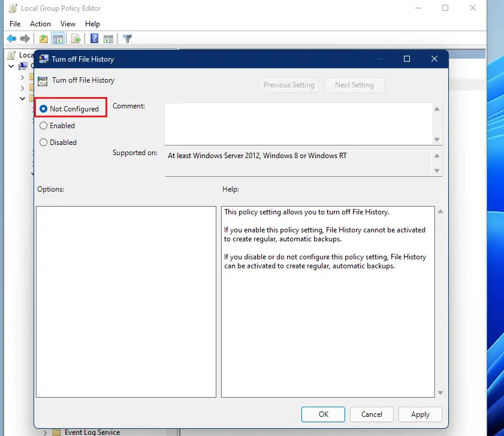Screen dimensions: 504x436
Task: Close the Turn off File History dialog
Action: pos(434,59)
